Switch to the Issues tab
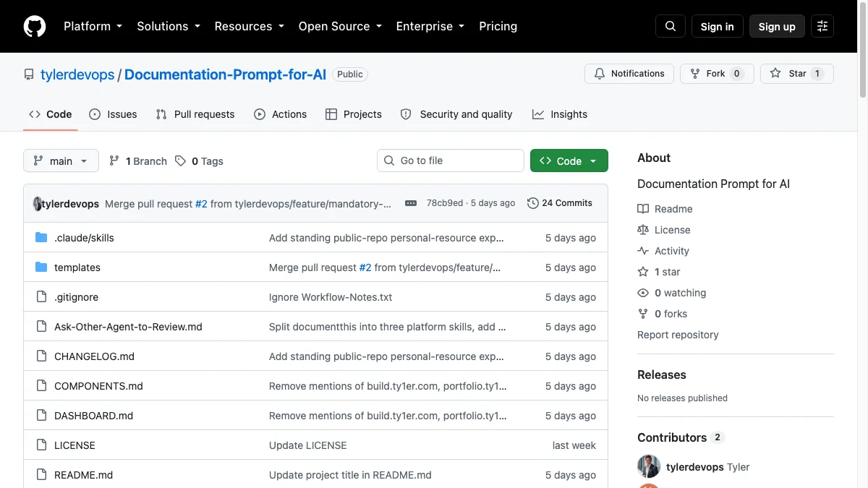The height and width of the screenshot is (488, 868). 114,114
